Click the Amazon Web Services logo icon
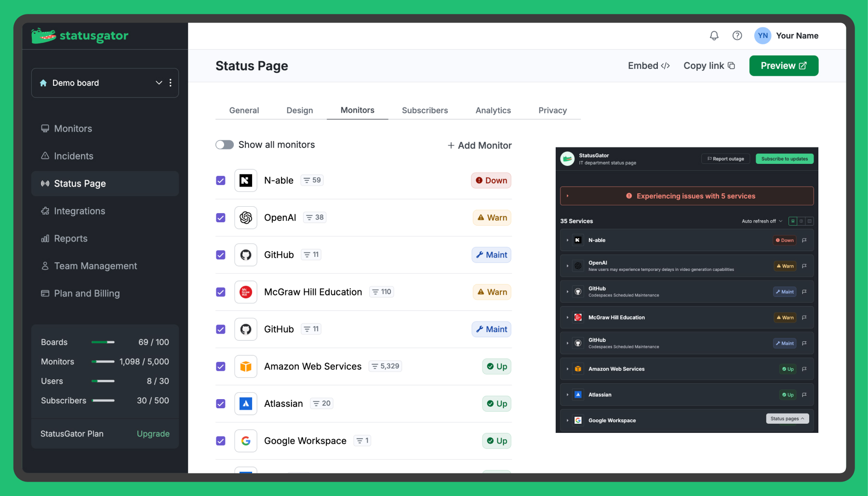This screenshot has height=496, width=868. pos(246,366)
